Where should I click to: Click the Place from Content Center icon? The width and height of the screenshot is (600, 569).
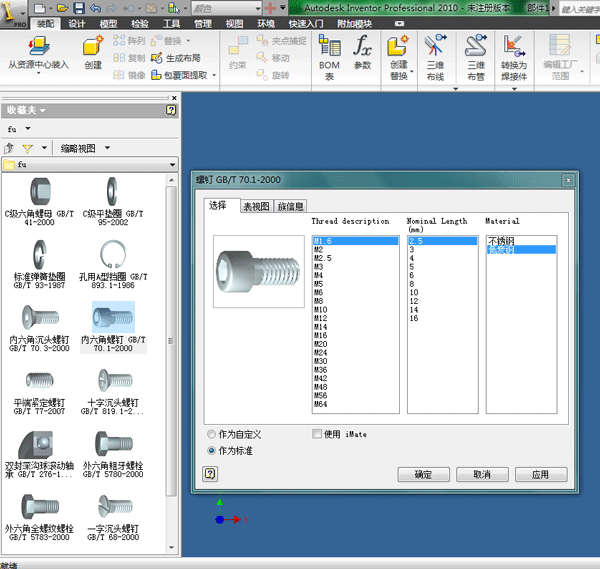tap(39, 46)
